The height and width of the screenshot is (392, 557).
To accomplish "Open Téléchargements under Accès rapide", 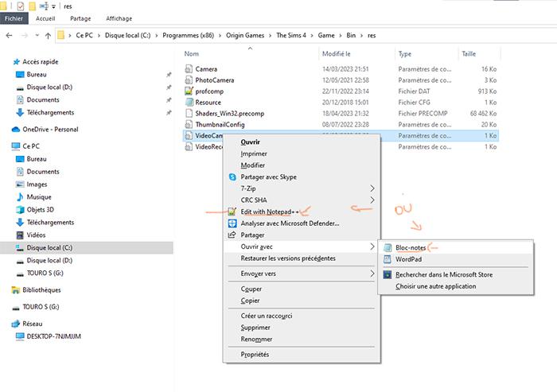I will tap(50, 113).
